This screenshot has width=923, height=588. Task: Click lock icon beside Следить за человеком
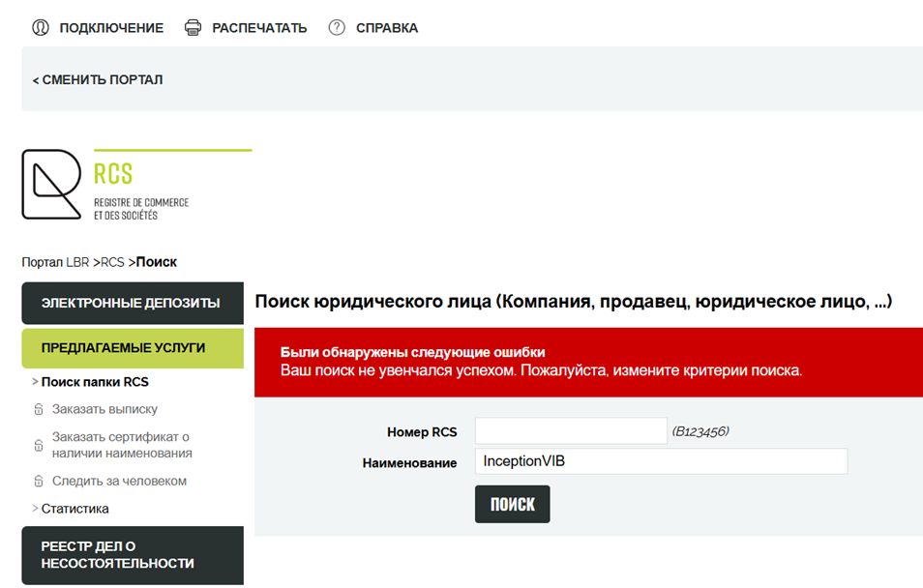click(39, 482)
